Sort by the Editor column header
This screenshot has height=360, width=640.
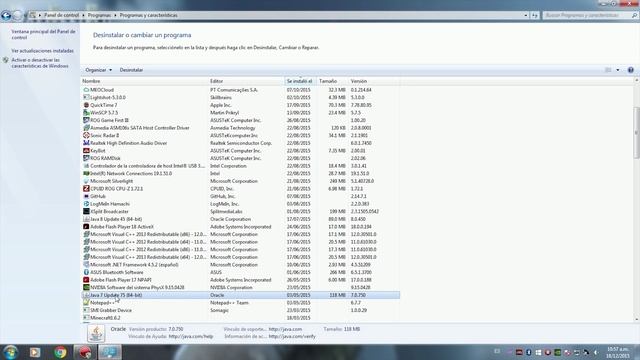246,81
